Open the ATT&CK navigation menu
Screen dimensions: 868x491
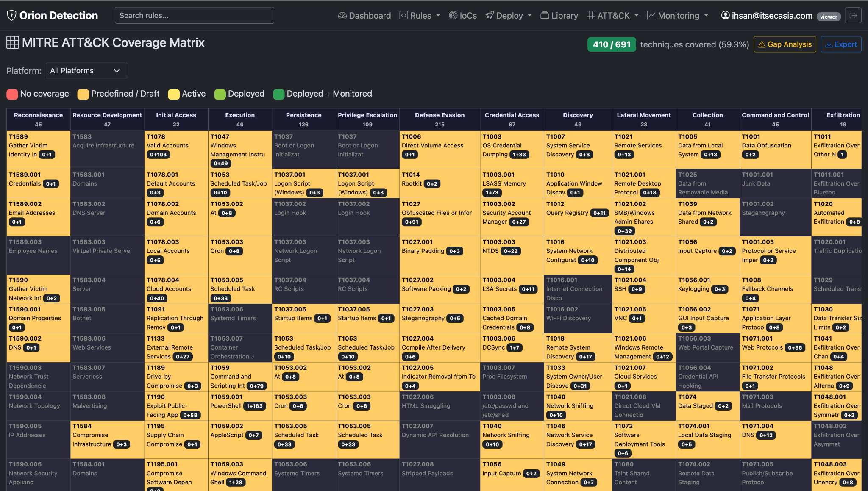(x=612, y=16)
